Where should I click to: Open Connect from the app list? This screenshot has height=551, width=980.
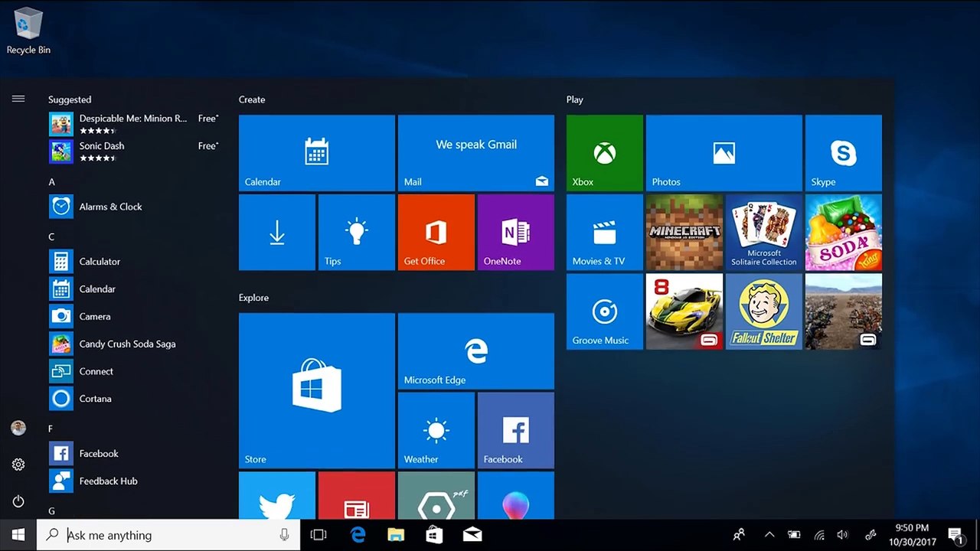coord(134,372)
